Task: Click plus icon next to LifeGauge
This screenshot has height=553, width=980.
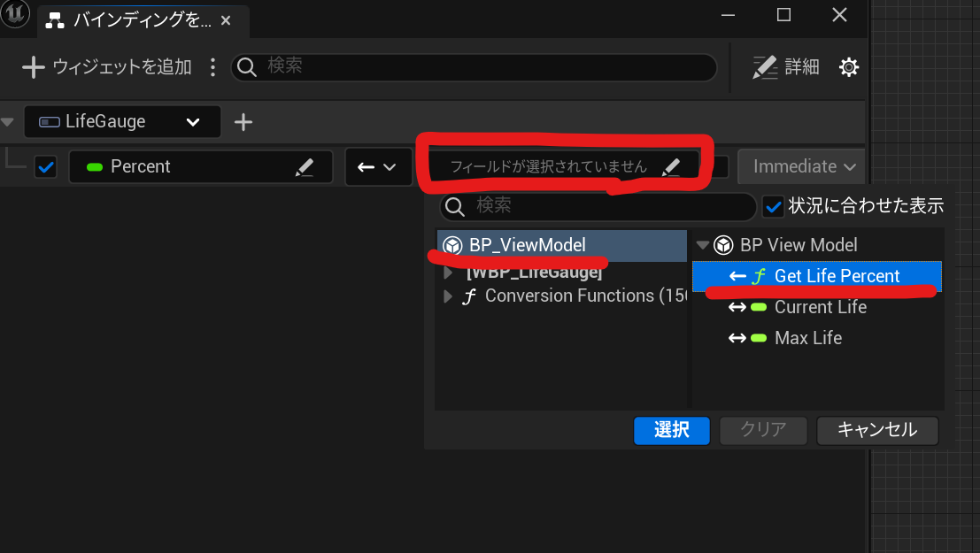Action: [243, 122]
